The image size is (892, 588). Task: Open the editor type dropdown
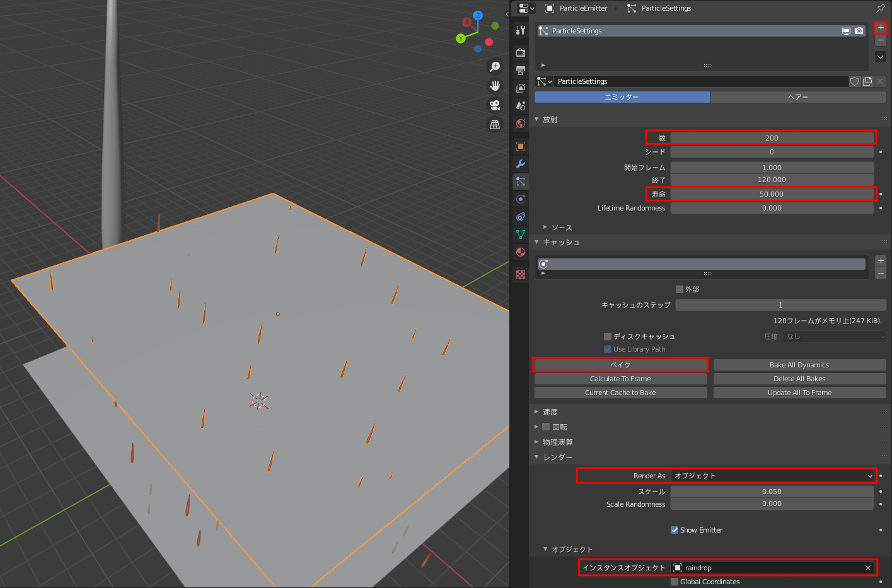pos(526,8)
